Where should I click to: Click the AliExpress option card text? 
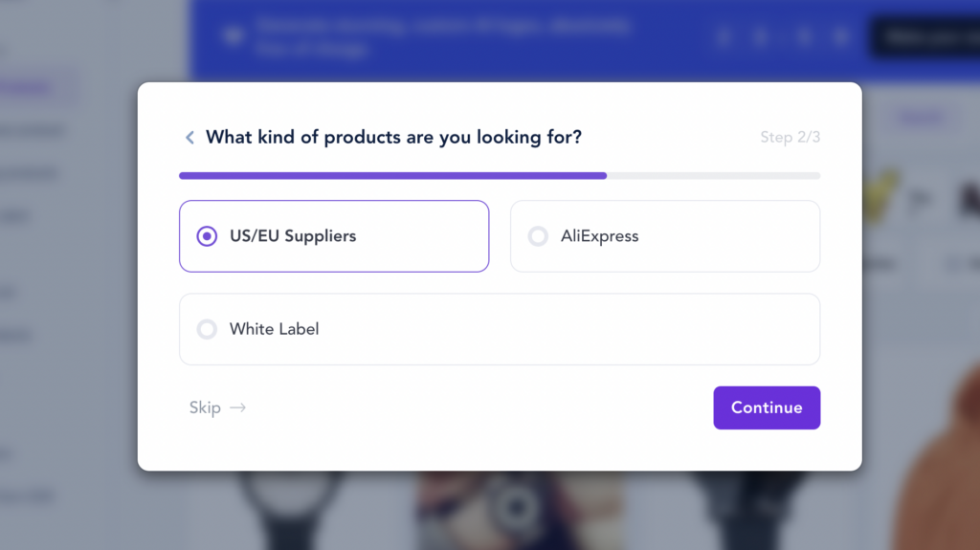pyautogui.click(x=599, y=236)
